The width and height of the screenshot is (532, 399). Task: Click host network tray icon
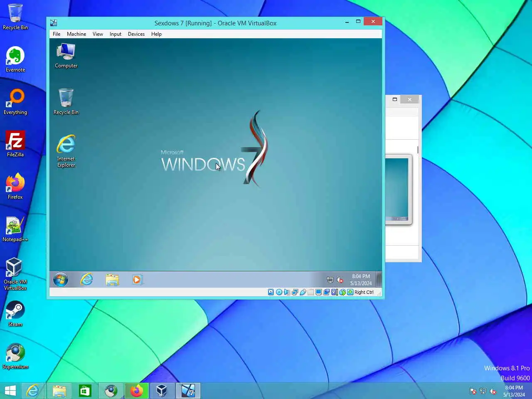click(483, 391)
